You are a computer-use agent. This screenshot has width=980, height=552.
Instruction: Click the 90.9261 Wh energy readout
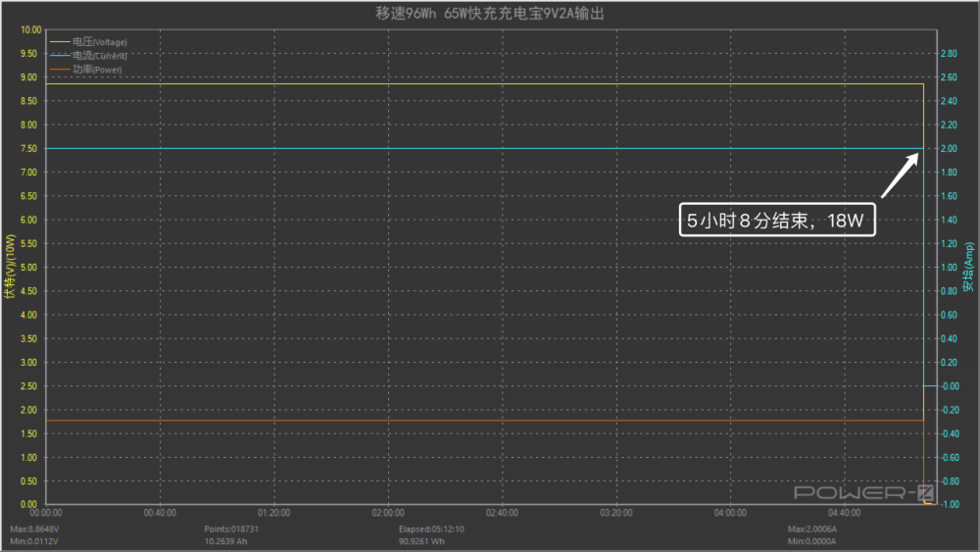click(x=421, y=541)
